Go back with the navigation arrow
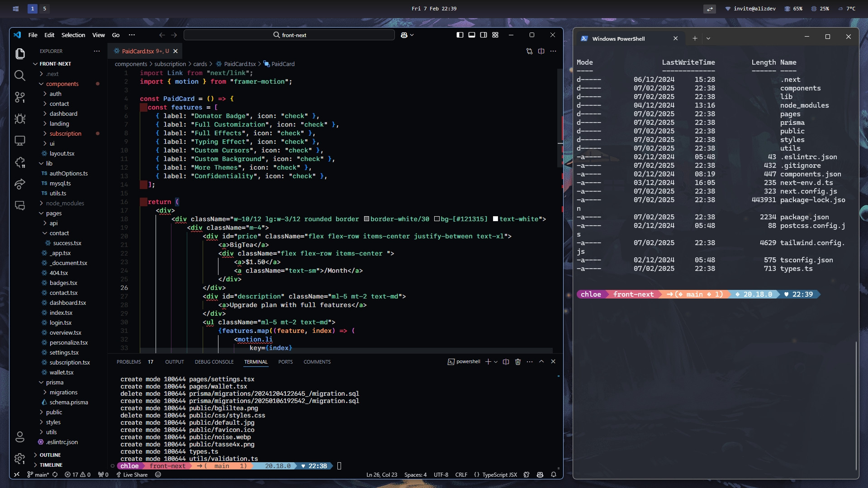The image size is (868, 488). [x=162, y=35]
